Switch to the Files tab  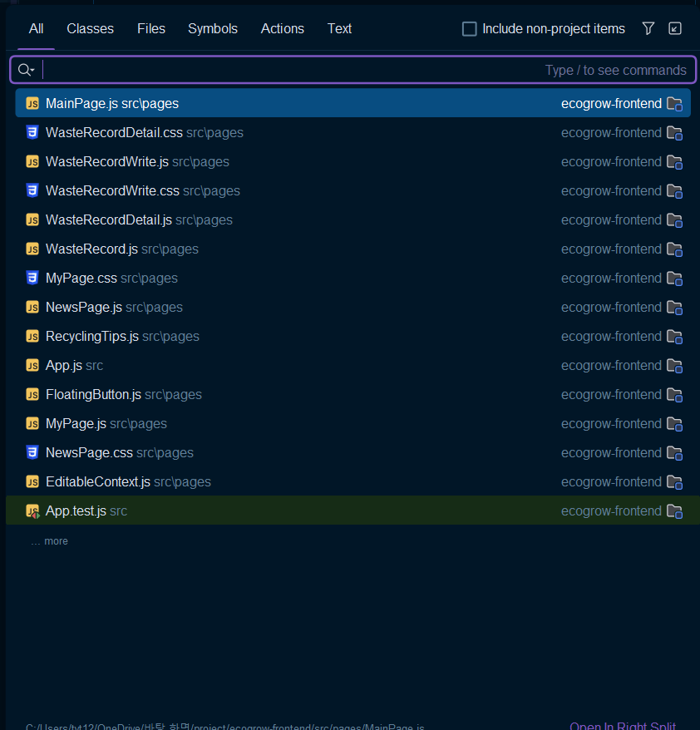pyautogui.click(x=151, y=28)
